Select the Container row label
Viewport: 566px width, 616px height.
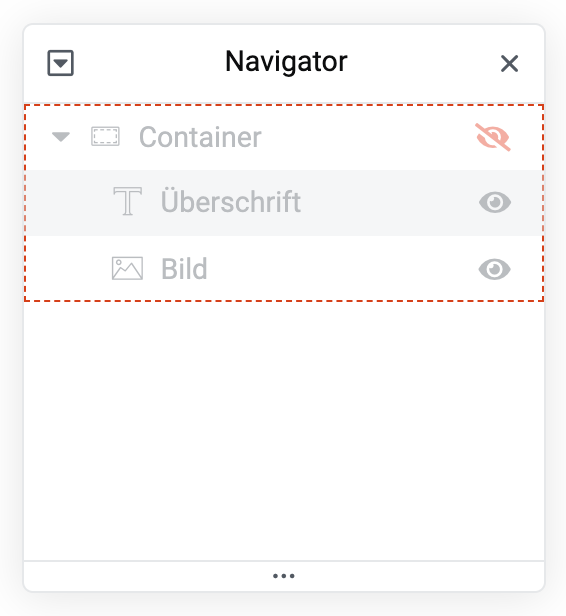pyautogui.click(x=200, y=137)
